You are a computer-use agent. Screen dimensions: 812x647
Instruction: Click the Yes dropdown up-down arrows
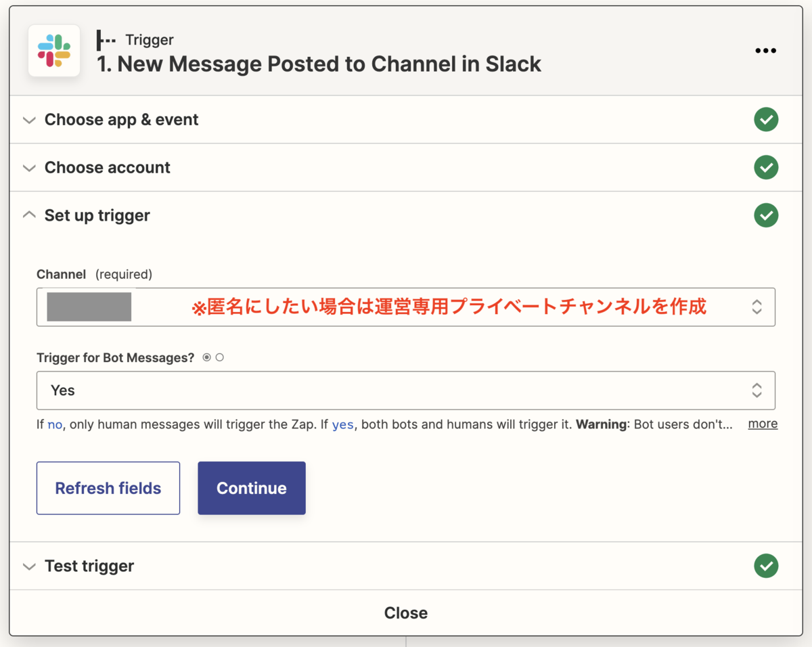757,390
